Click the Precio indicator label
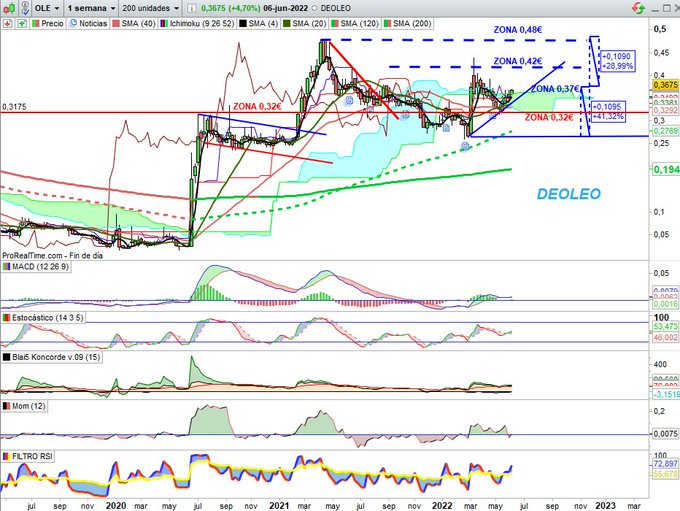This screenshot has width=680, height=511. [52, 23]
